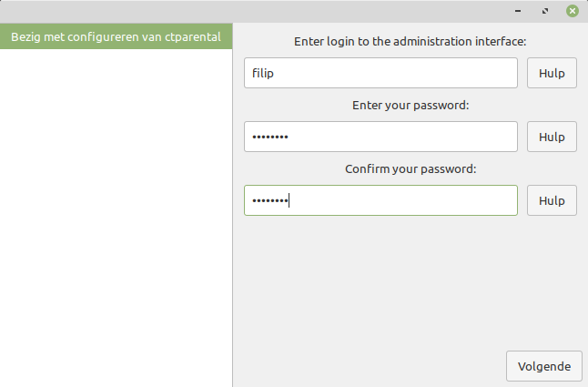Minimize the ctparental setup window
This screenshot has height=387, width=588.
tap(518, 11)
